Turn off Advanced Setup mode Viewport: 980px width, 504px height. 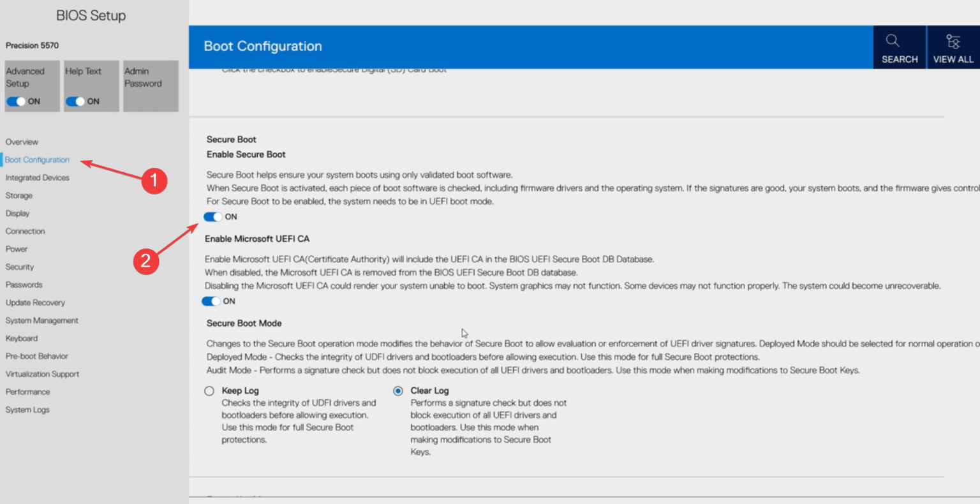click(x=15, y=101)
